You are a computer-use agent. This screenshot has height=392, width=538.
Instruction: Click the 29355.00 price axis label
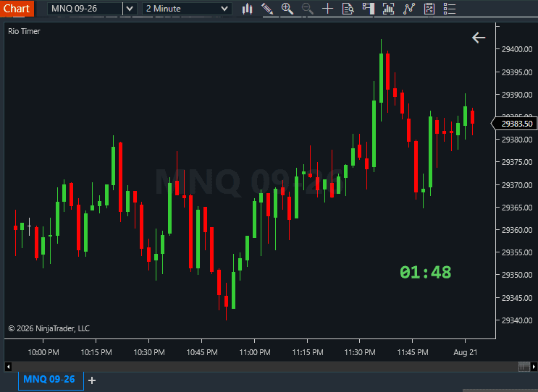pos(517,252)
